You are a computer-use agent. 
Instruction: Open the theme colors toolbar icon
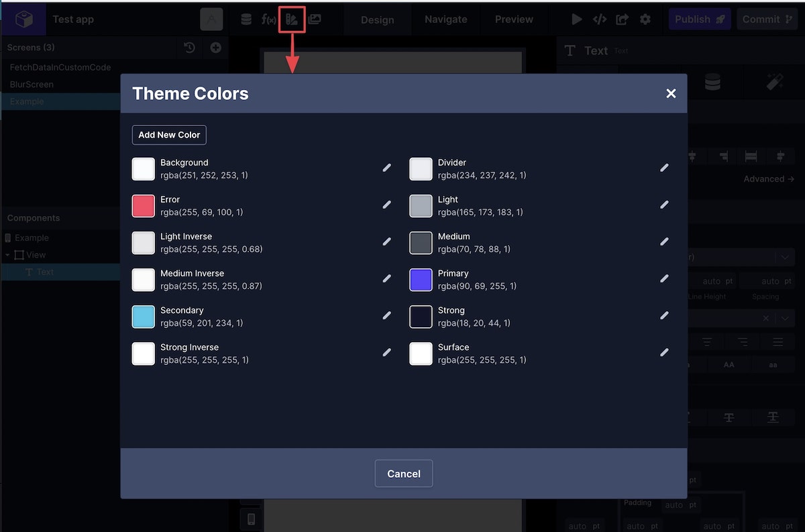pos(292,19)
